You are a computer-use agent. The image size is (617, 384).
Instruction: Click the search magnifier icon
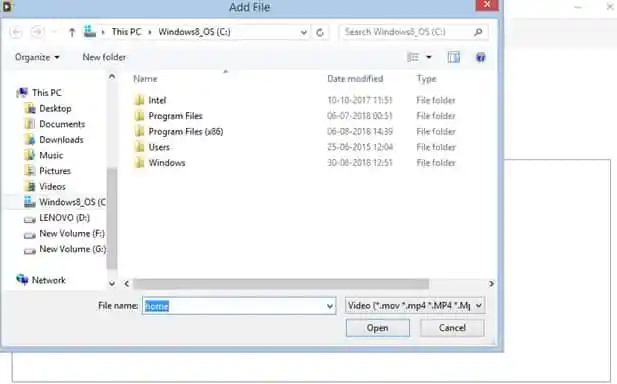[478, 32]
